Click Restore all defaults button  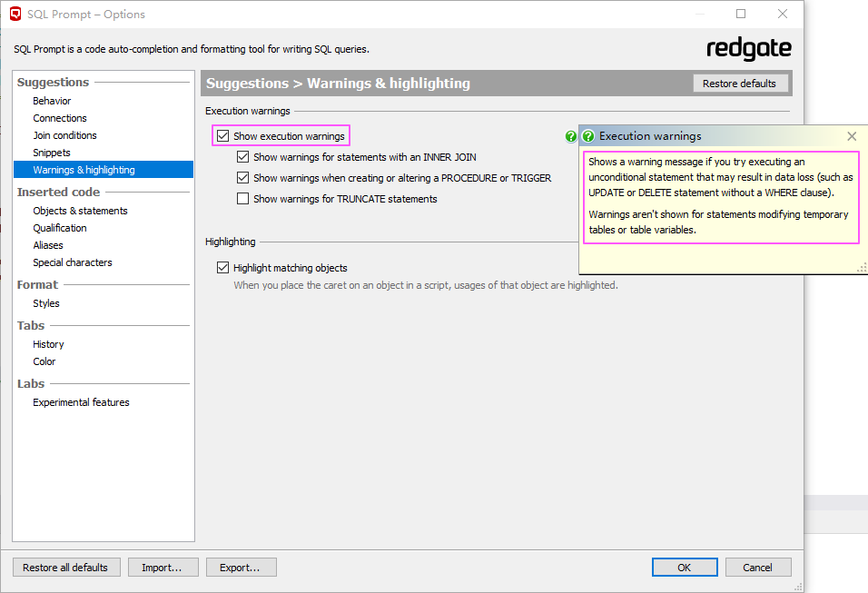click(66, 568)
